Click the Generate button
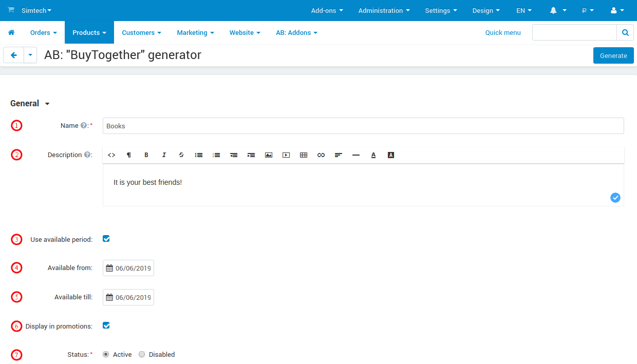637x364 pixels. click(613, 55)
